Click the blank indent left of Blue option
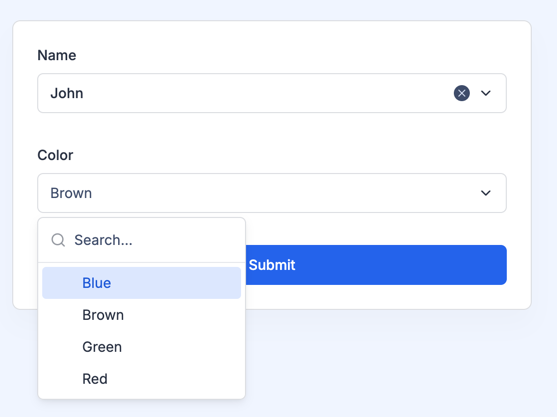The image size is (557, 417). tap(61, 283)
